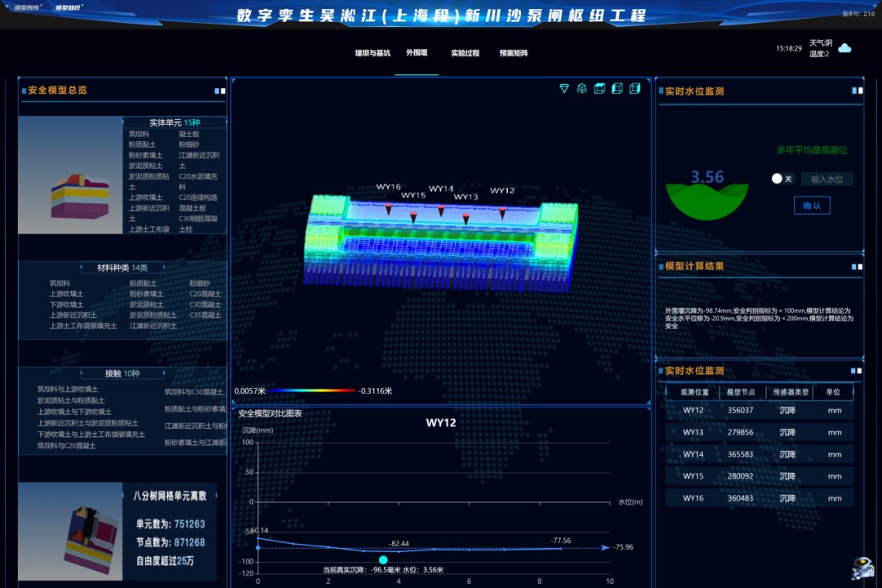Open the 预案矩阵 tab
The width and height of the screenshot is (882, 588).
click(x=514, y=53)
